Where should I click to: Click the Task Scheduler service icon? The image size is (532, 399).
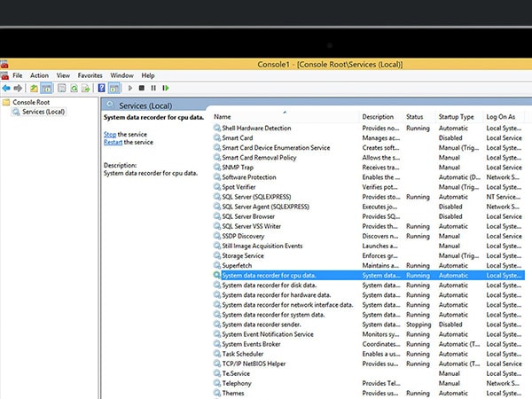tap(217, 354)
